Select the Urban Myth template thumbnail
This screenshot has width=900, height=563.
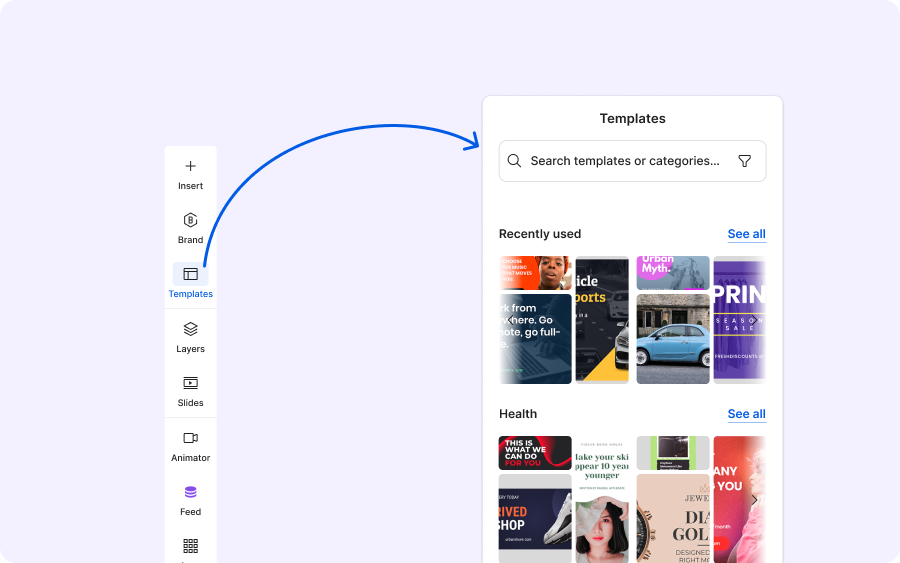tap(673, 273)
